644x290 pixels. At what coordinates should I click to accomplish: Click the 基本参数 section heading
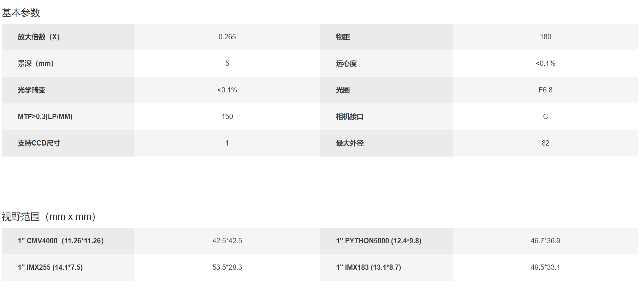pyautogui.click(x=21, y=13)
